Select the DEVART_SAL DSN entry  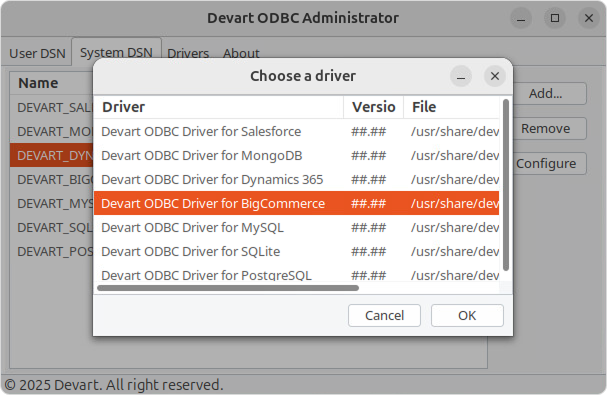point(52,107)
